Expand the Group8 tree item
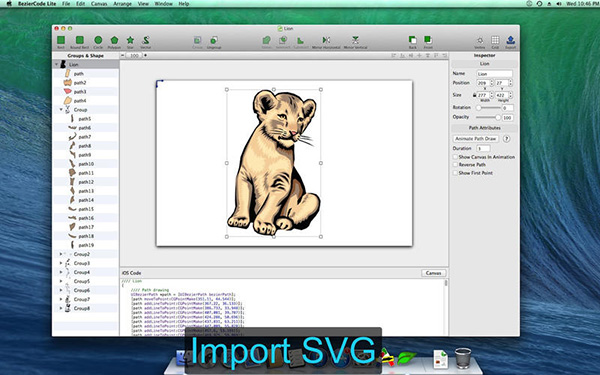This screenshot has height=375, width=600. 61,308
